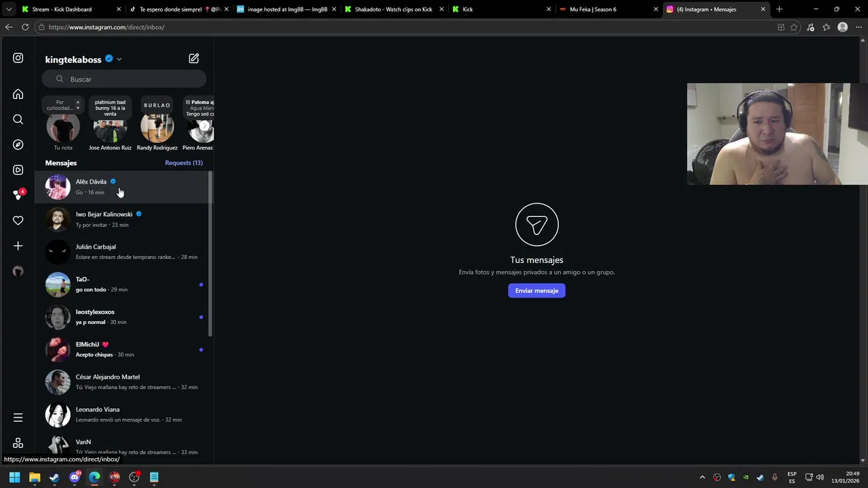Add this page to favorites star
Screen dimensions: 868x488
coord(794,27)
